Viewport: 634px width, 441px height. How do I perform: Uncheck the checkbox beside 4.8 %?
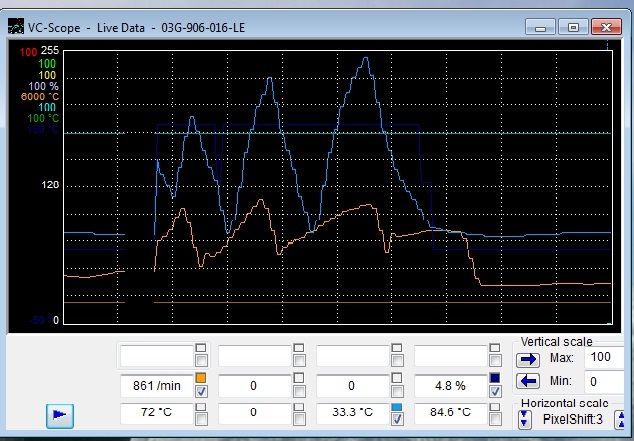pyautogui.click(x=495, y=391)
